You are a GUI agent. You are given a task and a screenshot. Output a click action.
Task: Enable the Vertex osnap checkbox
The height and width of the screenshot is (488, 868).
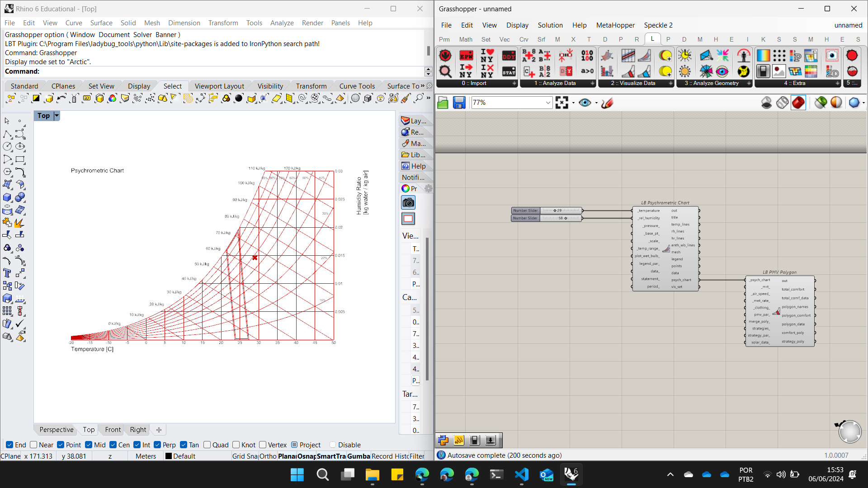click(263, 445)
